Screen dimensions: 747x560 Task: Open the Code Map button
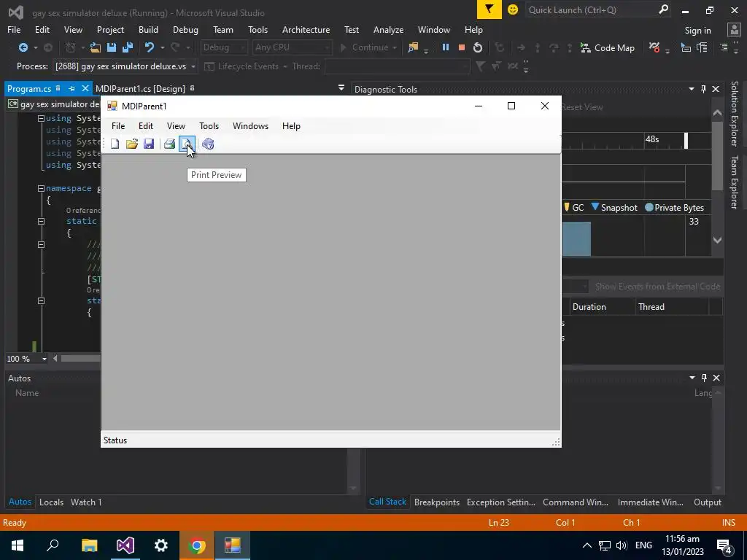[x=608, y=47]
